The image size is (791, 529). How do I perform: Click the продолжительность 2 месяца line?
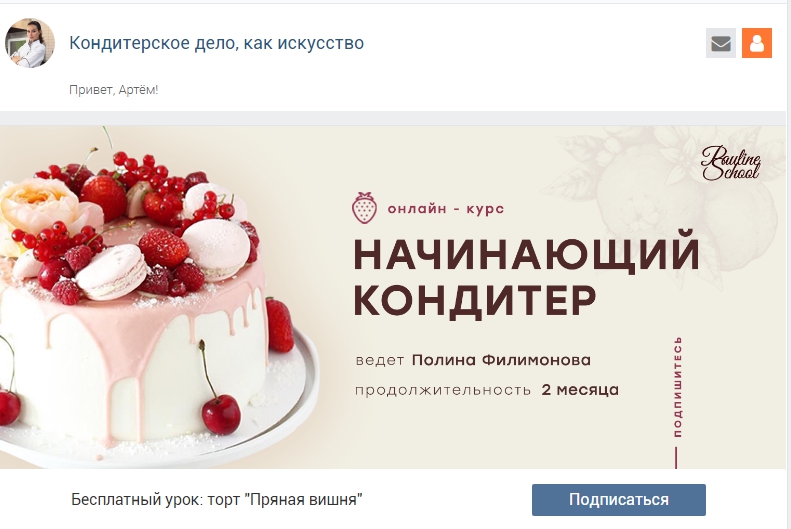click(487, 390)
